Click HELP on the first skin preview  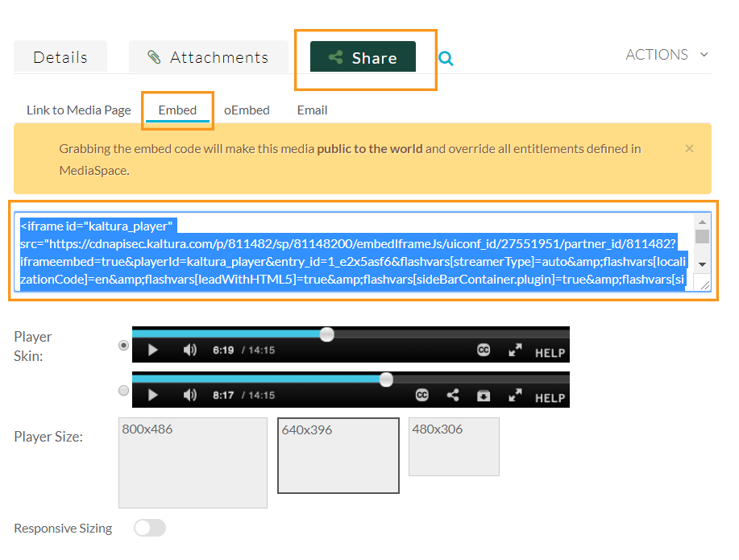click(x=550, y=353)
